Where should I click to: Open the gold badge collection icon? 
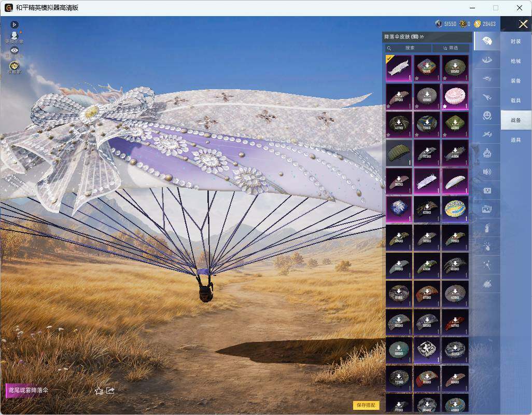14,65
